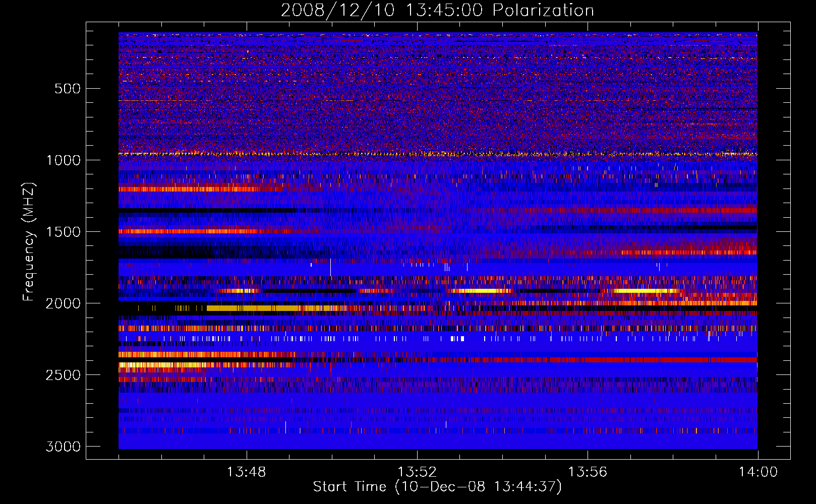Click the plot title '2008/12/10 13:45:00 Polarization'
816x504 pixels.
click(x=437, y=10)
